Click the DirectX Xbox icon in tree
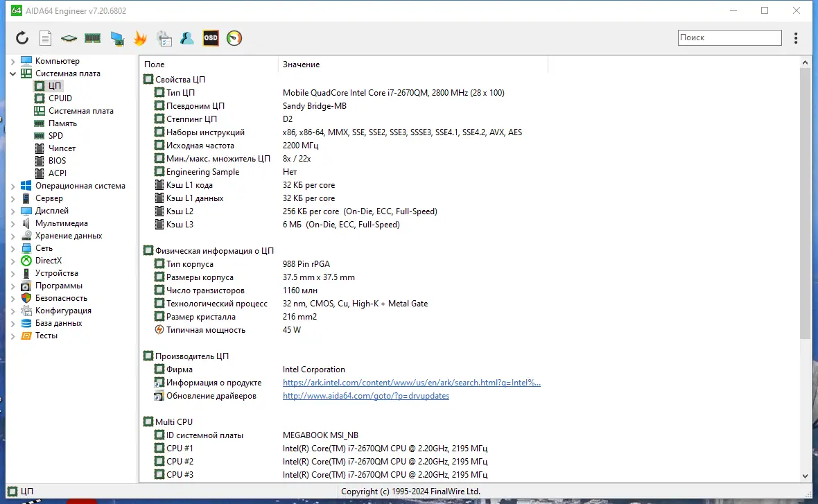Viewport: 818px width, 504px height. coord(26,261)
